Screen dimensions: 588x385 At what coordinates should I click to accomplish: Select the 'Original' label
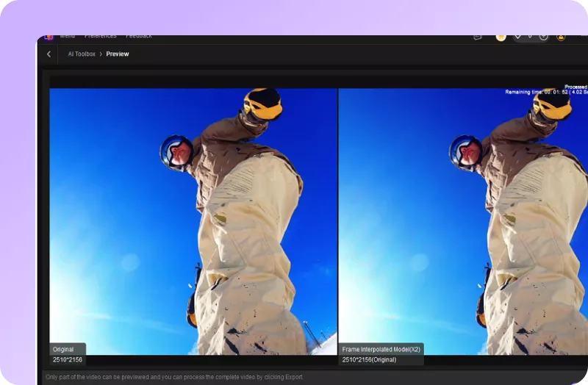point(63,350)
